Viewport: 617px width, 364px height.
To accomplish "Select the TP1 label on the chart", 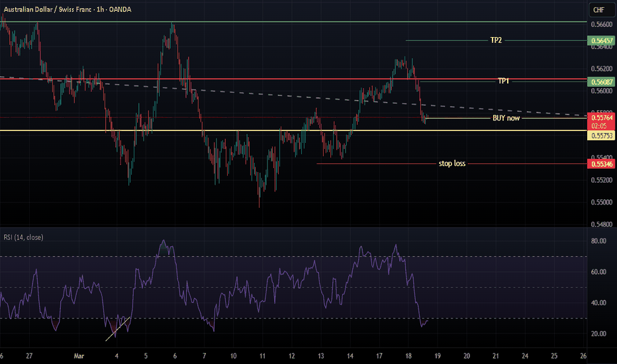I will pyautogui.click(x=503, y=81).
